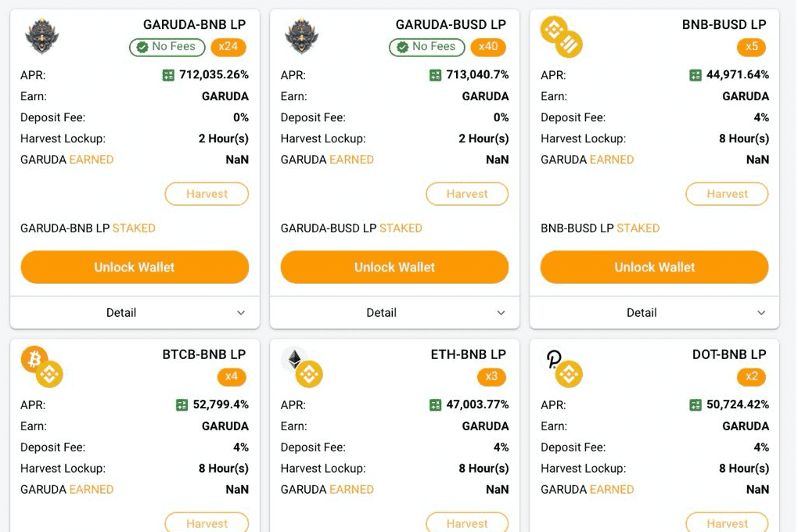Open the APR calculator for BNB-BUSD LP
Viewport: 798px width, 532px height.
pos(695,75)
